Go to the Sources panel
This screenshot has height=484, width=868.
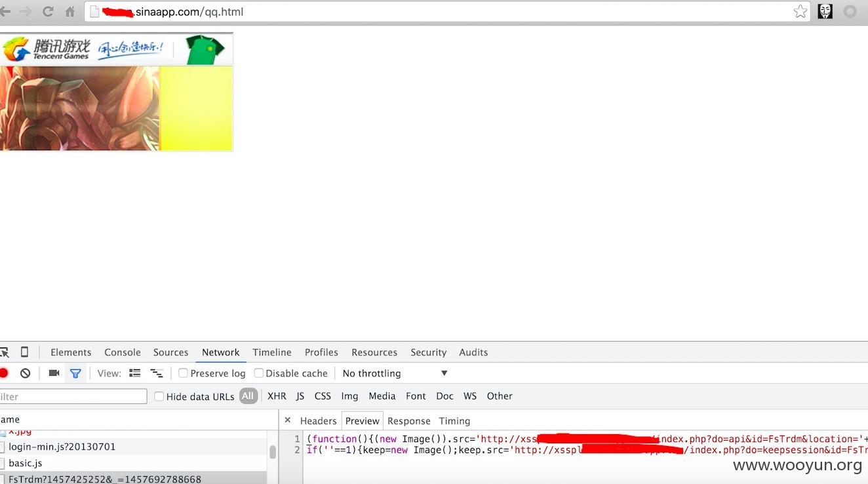click(x=171, y=352)
